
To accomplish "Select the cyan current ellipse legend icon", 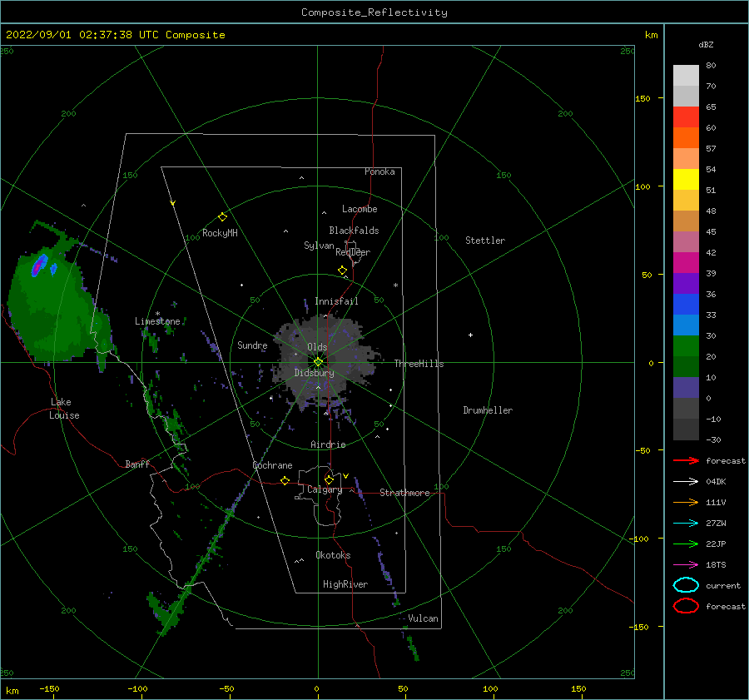I will tap(686, 585).
